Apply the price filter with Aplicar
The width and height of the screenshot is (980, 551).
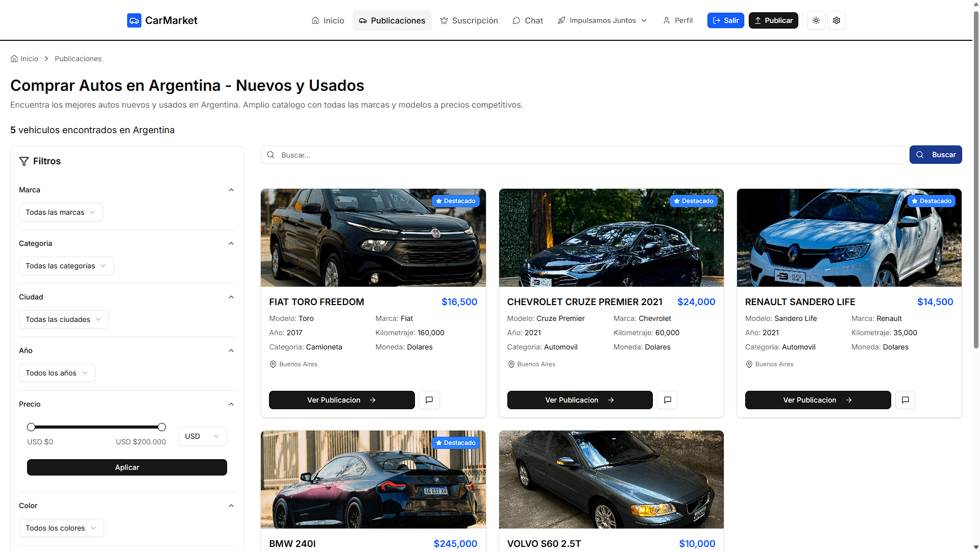(x=127, y=467)
